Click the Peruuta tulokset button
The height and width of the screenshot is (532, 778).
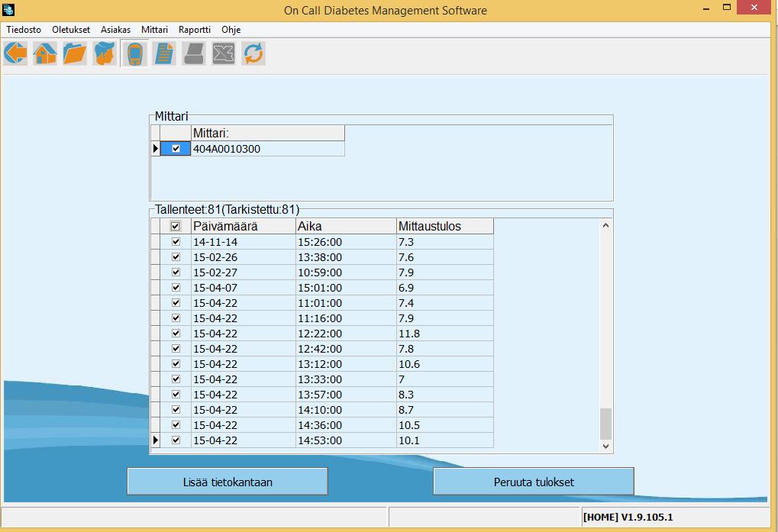tap(534, 482)
